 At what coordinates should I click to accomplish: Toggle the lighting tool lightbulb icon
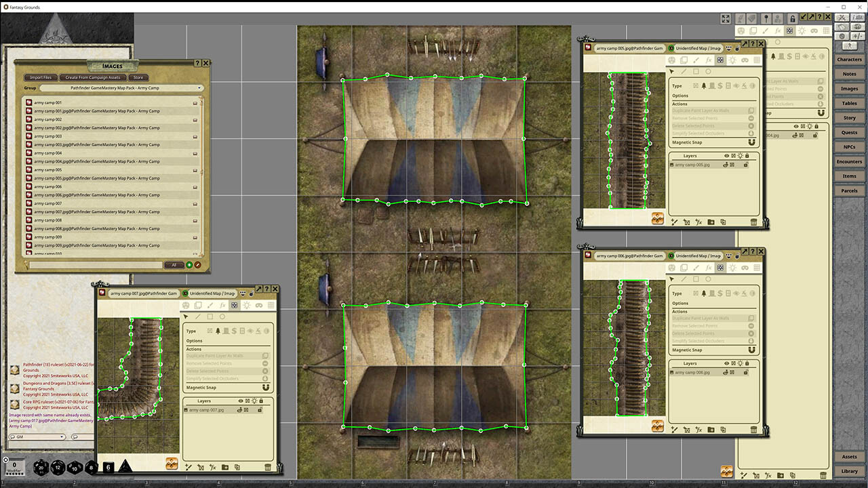pos(802,30)
